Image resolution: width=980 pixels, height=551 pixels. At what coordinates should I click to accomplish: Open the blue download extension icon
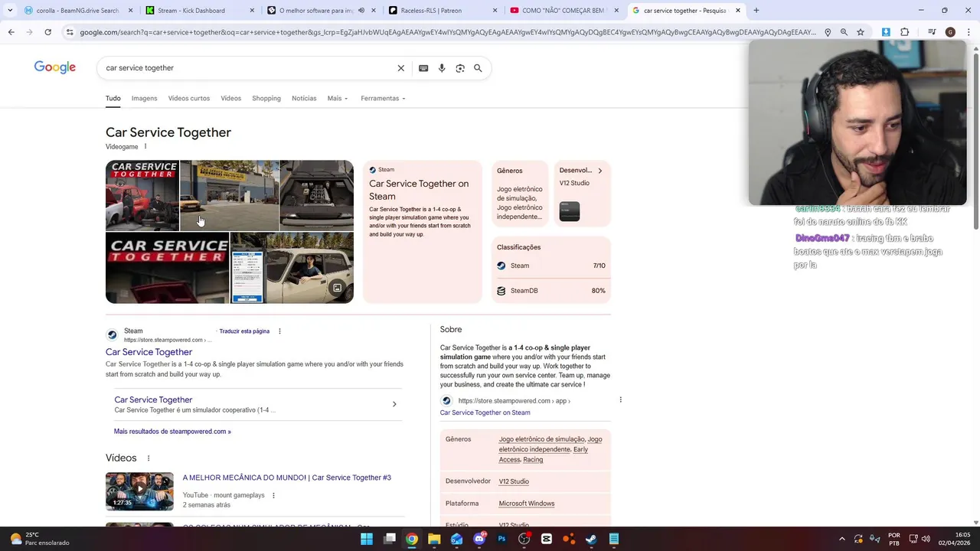[x=886, y=32]
